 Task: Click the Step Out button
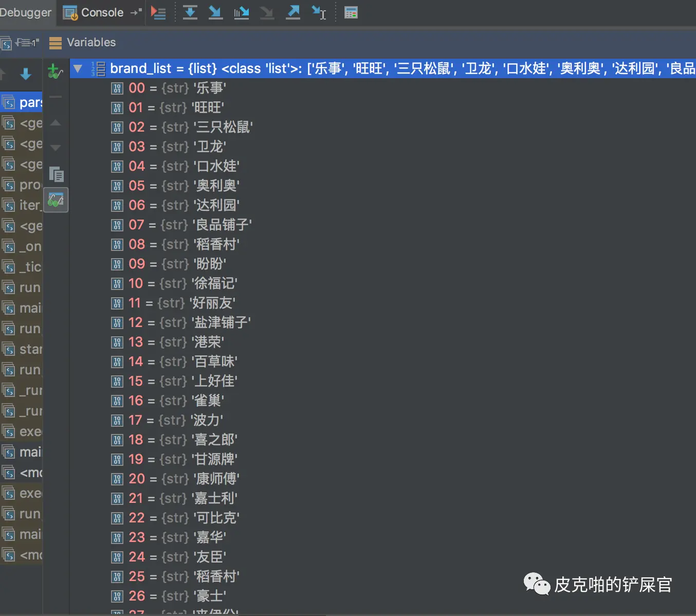(293, 12)
